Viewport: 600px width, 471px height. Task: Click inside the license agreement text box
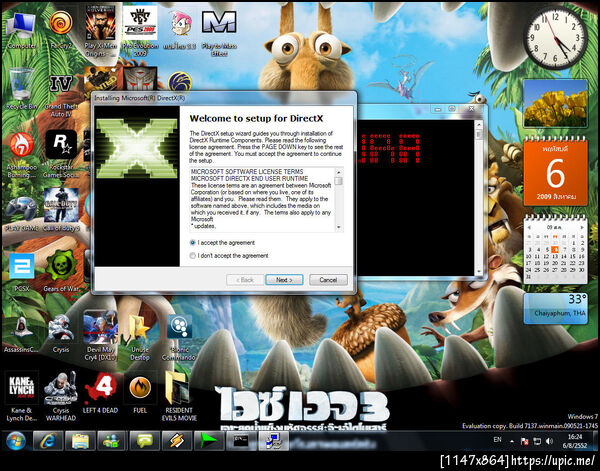[262, 199]
